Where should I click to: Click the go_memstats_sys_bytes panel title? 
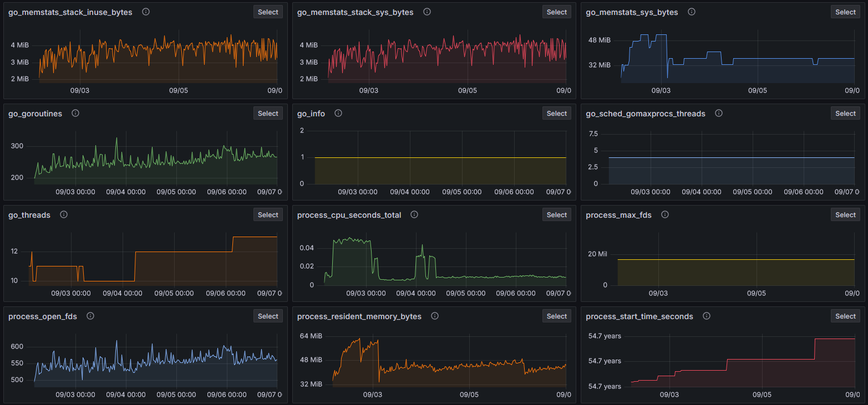[632, 12]
